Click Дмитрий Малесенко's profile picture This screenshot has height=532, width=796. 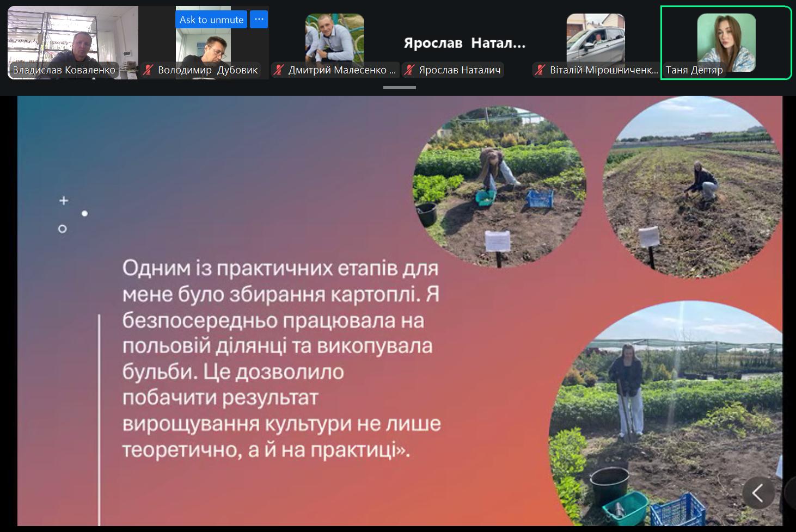pos(334,38)
